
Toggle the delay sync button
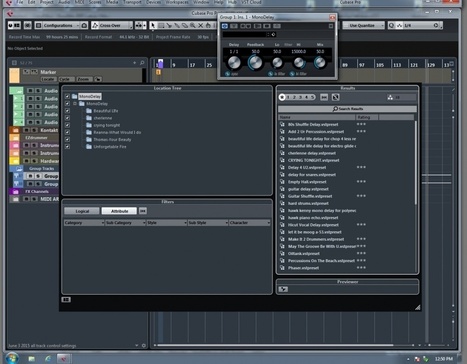tap(227, 74)
